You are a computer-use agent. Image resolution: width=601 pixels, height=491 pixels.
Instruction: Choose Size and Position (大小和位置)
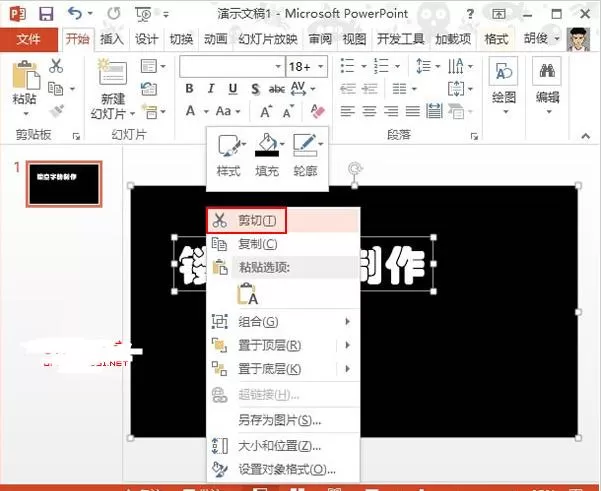click(283, 446)
